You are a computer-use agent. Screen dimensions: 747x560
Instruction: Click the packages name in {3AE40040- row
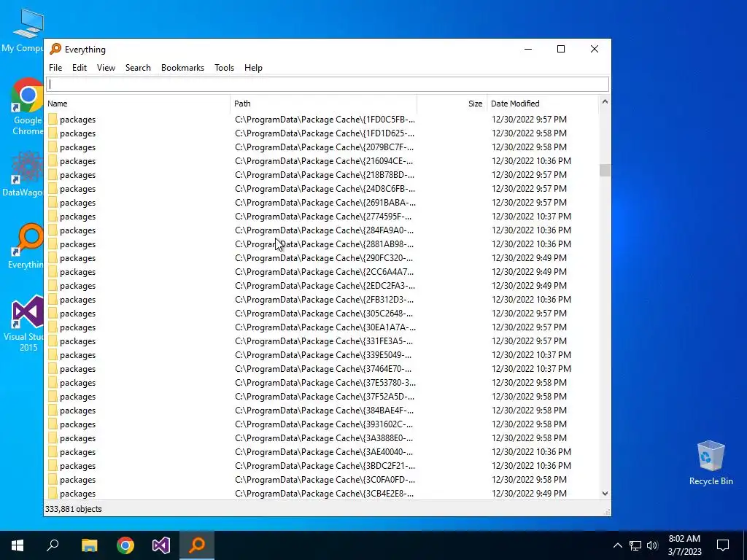pos(77,452)
